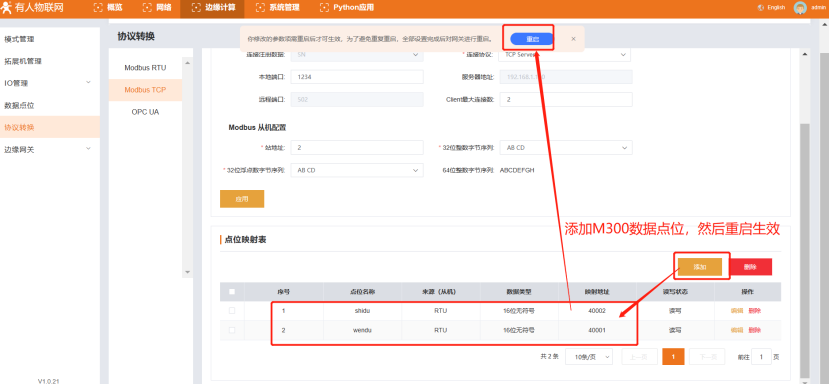Tick the checkbox for the shidu row

(x=232, y=311)
